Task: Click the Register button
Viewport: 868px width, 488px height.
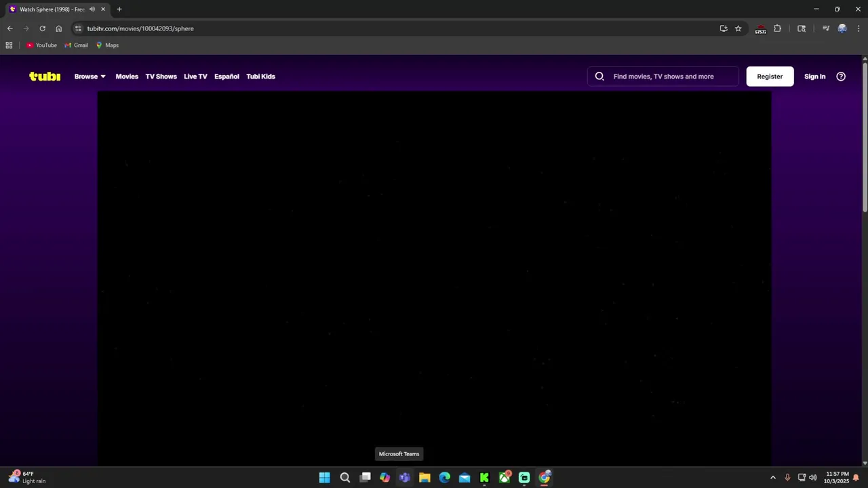Action: click(770, 77)
